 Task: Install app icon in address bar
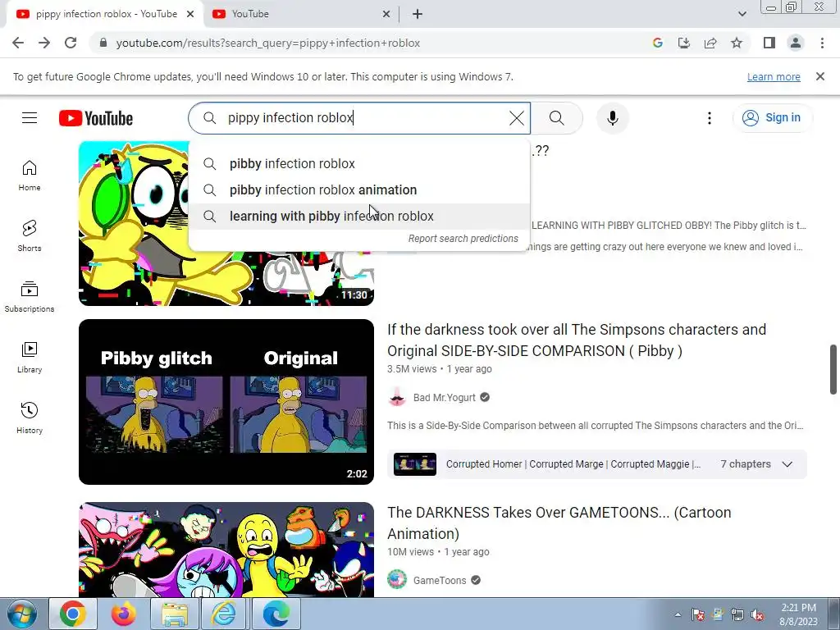pos(684,43)
